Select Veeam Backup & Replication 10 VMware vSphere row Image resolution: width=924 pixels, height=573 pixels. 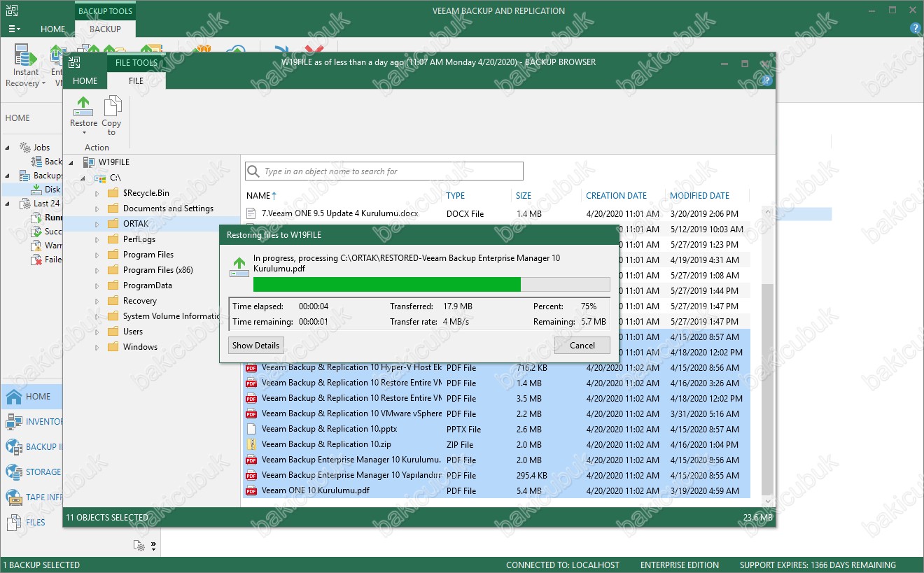(x=497, y=413)
